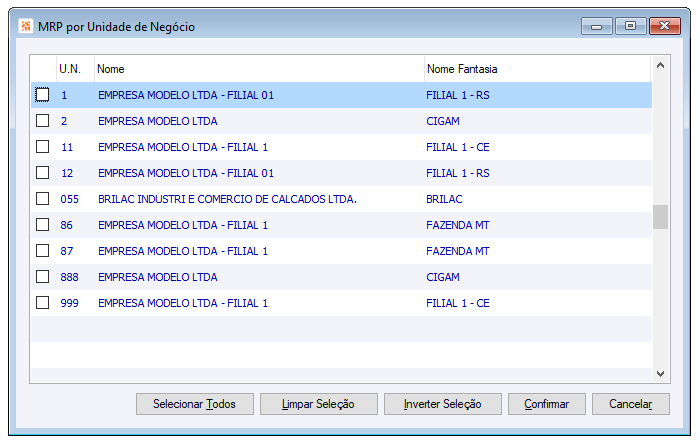Click the Nome Fantasia column header

coord(538,69)
